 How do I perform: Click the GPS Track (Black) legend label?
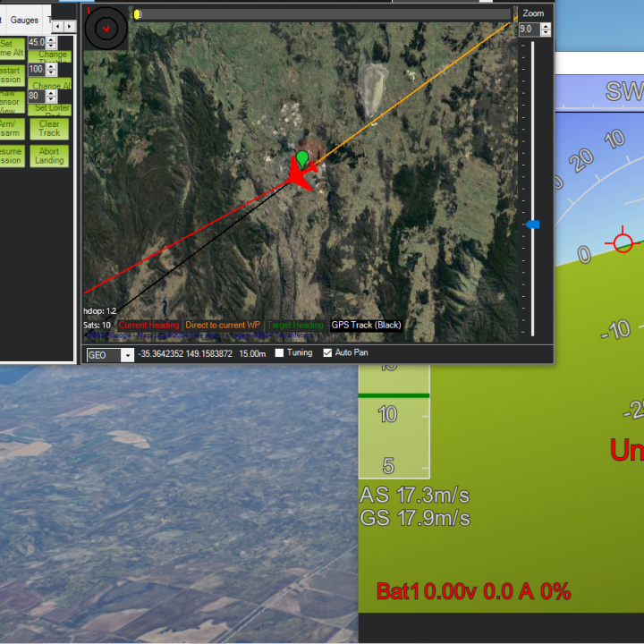(x=365, y=326)
